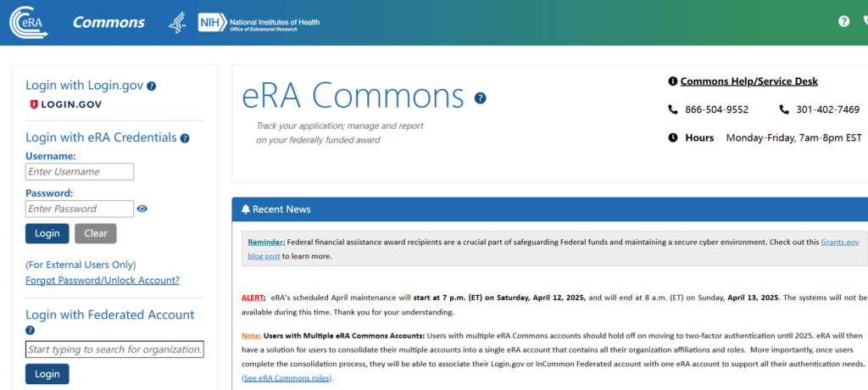Click the eRA logo in header
The image size is (868, 390).
point(28,22)
